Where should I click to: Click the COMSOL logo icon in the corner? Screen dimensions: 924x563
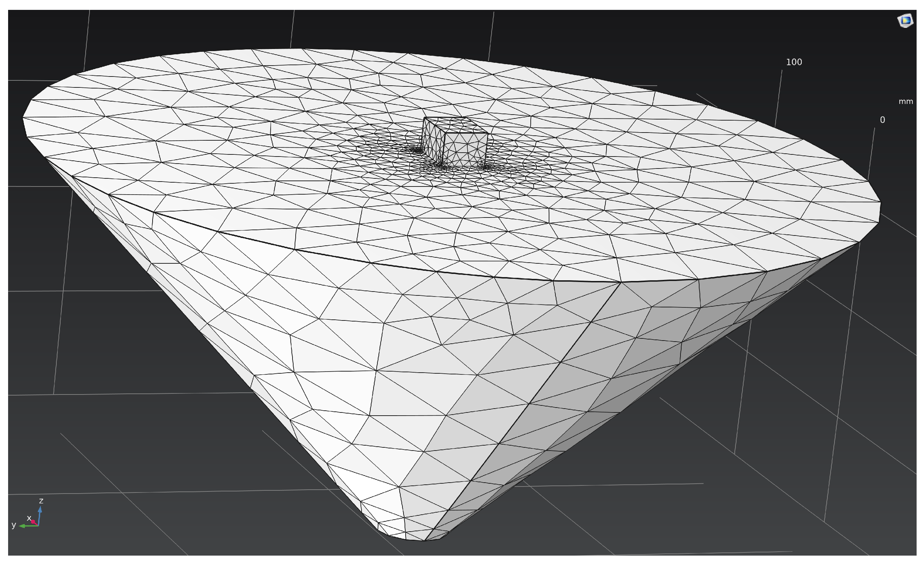click(905, 20)
